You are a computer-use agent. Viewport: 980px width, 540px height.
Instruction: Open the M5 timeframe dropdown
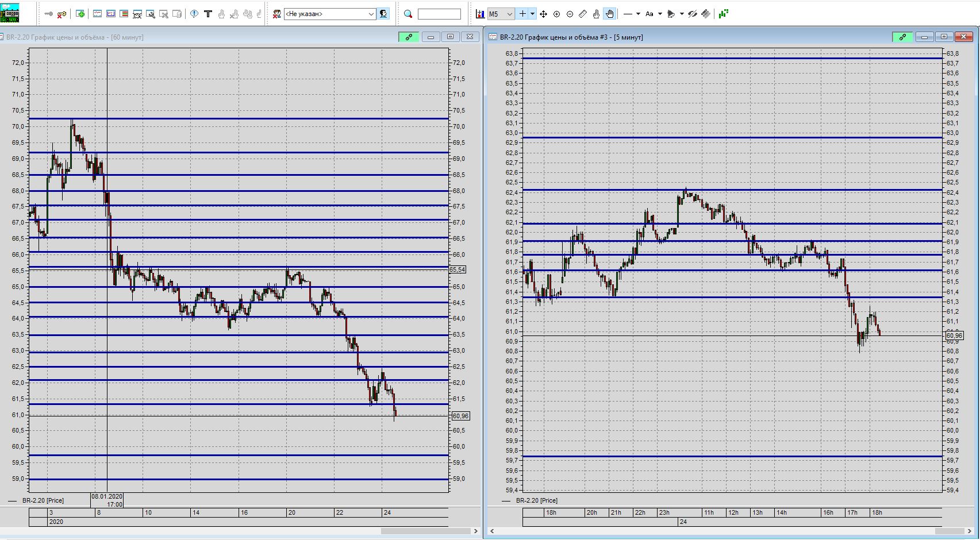(501, 14)
